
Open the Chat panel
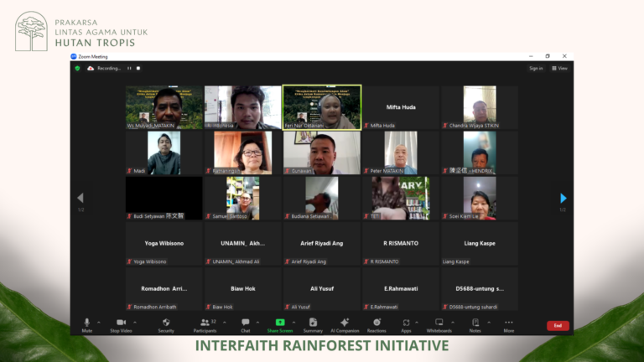(x=246, y=323)
